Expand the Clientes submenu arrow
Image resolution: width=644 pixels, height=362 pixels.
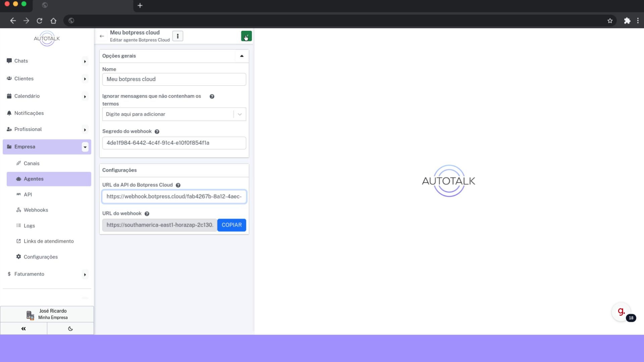85,79
